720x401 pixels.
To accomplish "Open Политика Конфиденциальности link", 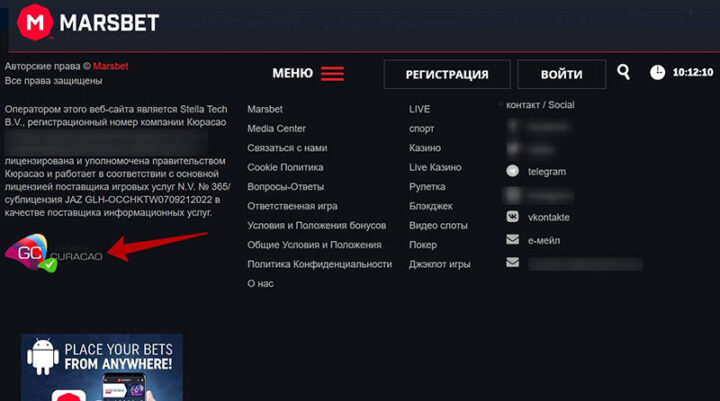I will [x=320, y=264].
